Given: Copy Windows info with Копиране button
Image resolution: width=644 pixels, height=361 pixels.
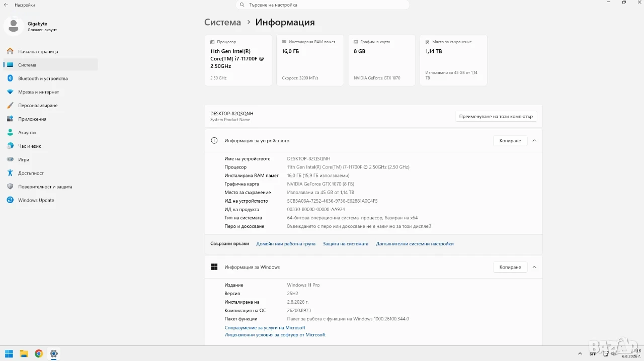Looking at the screenshot, I should coord(510,267).
